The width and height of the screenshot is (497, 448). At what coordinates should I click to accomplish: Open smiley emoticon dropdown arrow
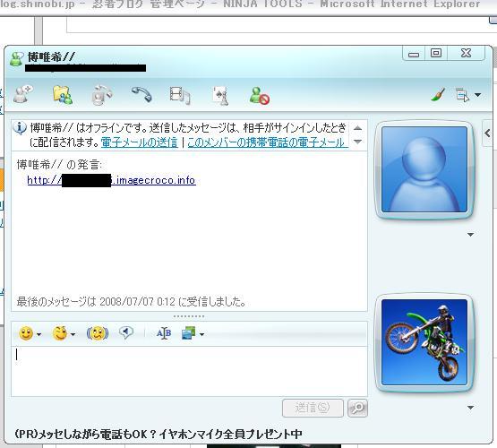pyautogui.click(x=39, y=334)
